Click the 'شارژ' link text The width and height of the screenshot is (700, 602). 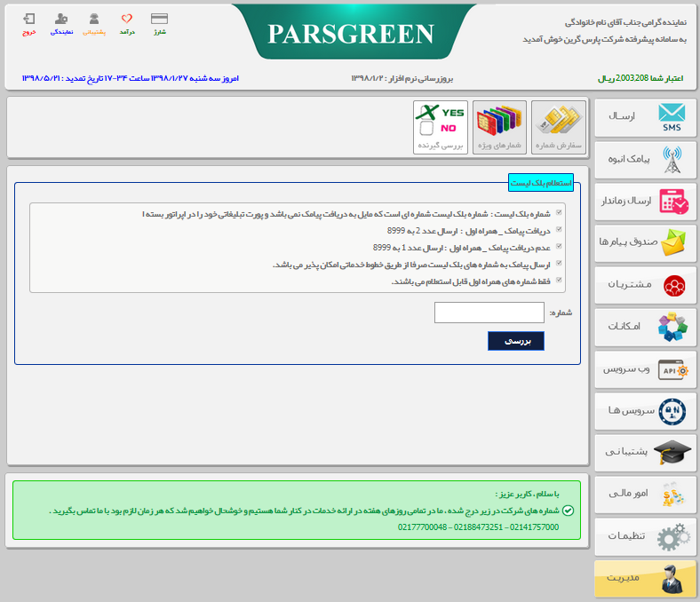tap(160, 32)
